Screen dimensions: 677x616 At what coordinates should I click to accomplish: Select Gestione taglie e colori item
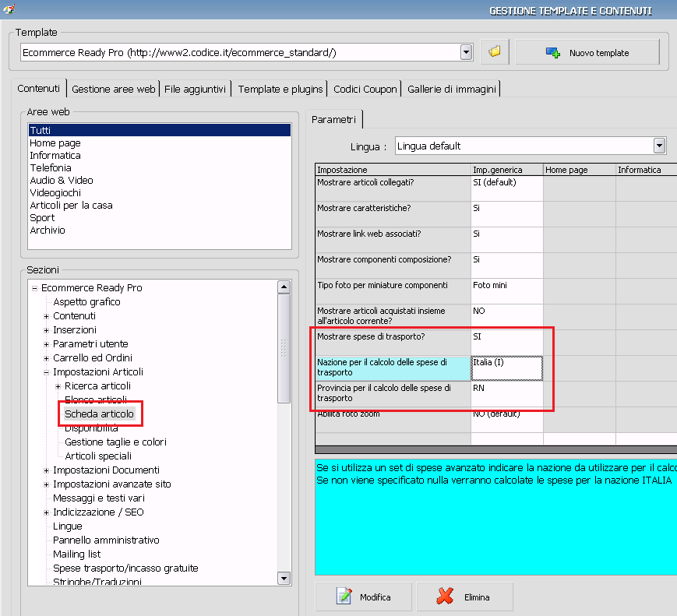click(x=115, y=442)
